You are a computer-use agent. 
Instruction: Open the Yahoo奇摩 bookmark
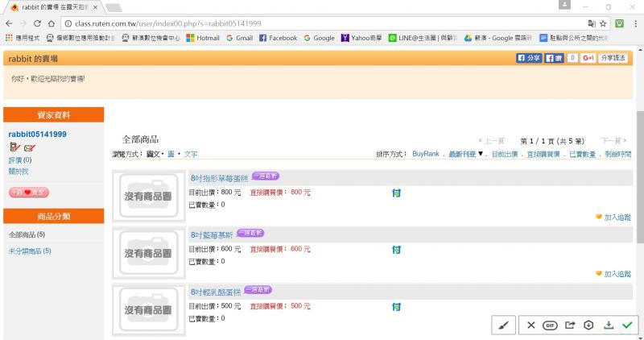tap(361, 38)
